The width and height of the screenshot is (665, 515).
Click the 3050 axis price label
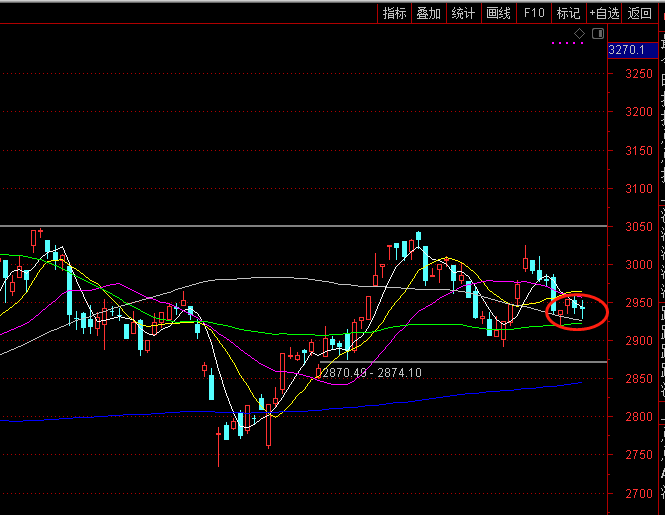tap(639, 227)
